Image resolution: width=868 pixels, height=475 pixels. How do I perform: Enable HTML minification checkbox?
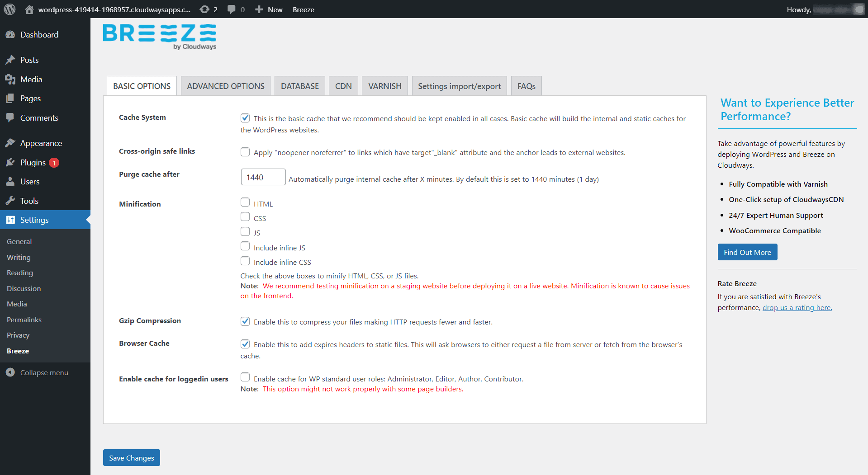point(245,202)
